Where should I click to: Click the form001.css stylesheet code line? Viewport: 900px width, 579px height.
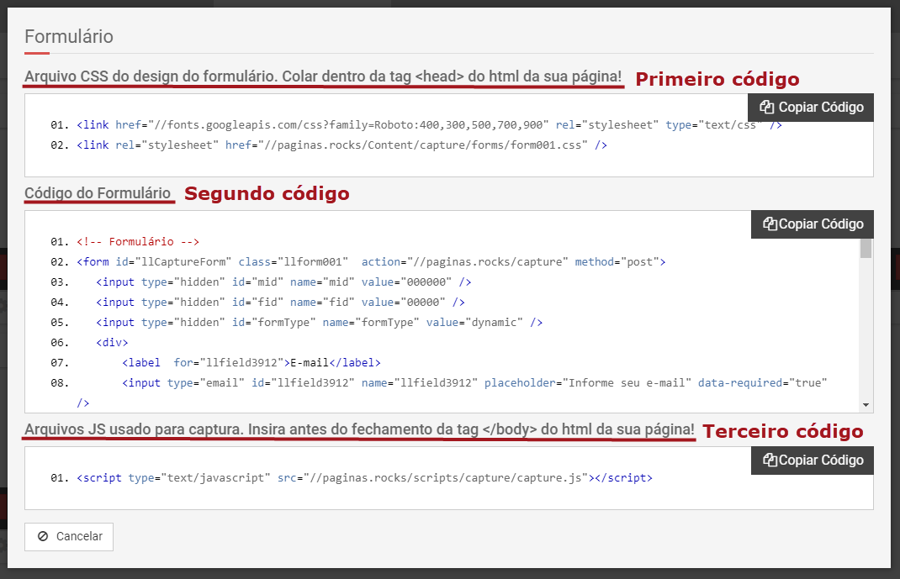point(341,145)
